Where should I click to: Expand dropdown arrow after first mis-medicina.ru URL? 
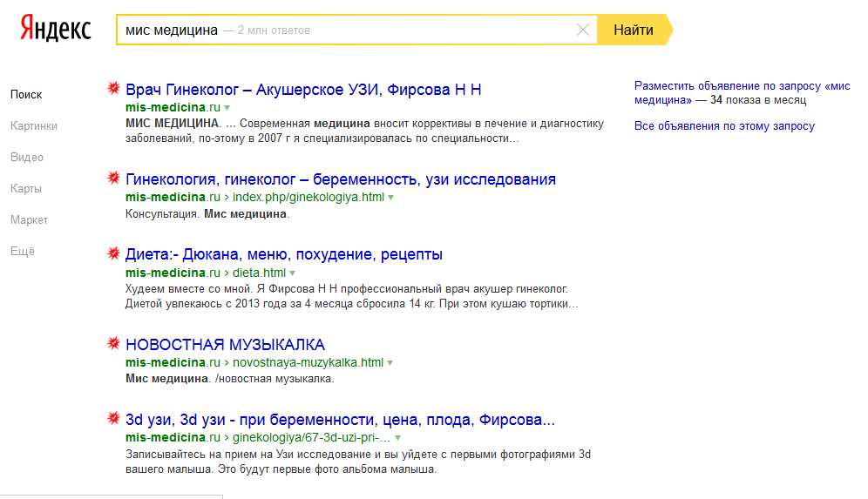pos(227,108)
